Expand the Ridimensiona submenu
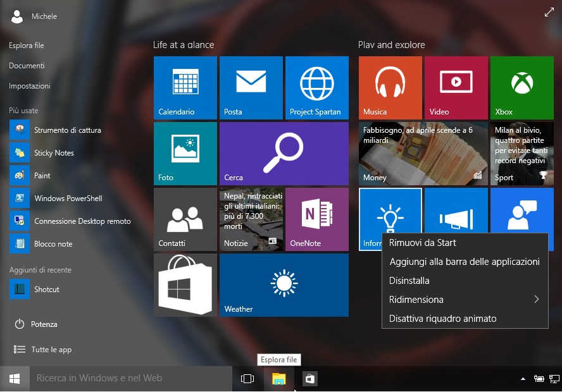 pyautogui.click(x=465, y=300)
